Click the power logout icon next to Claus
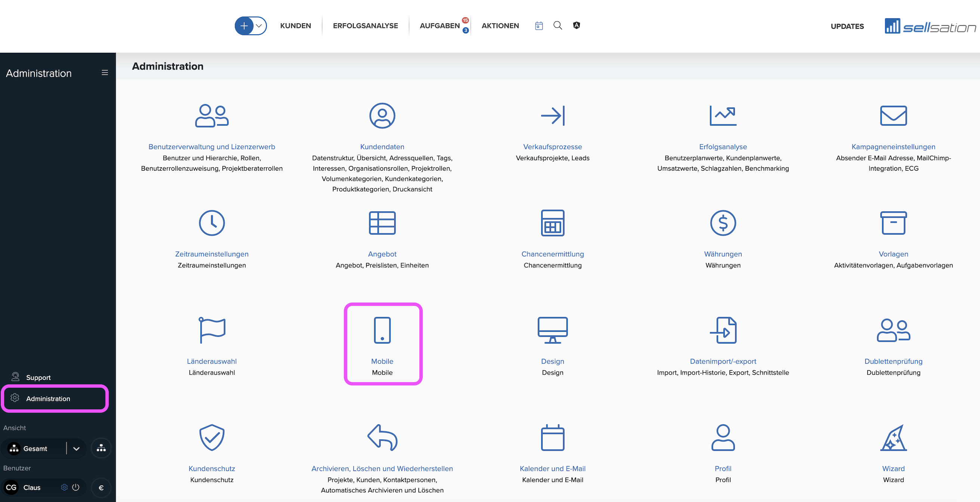The height and width of the screenshot is (502, 980). (x=76, y=487)
